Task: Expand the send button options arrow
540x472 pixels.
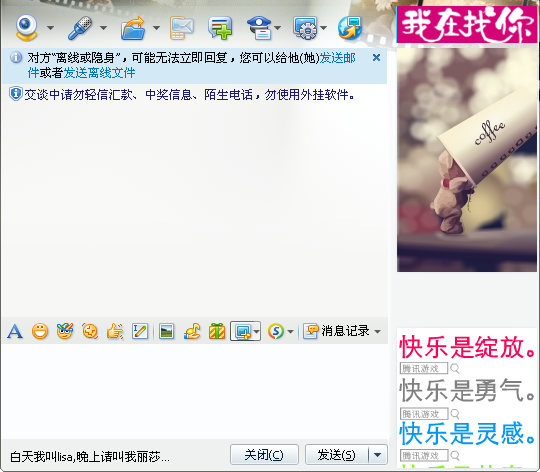Action: [378, 455]
